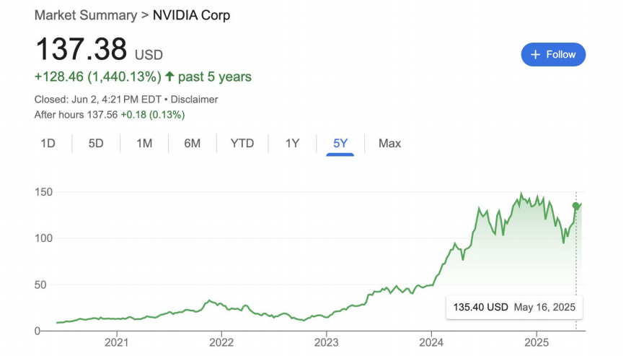Select the active 5Y tab
This screenshot has height=356, width=644.
340,144
